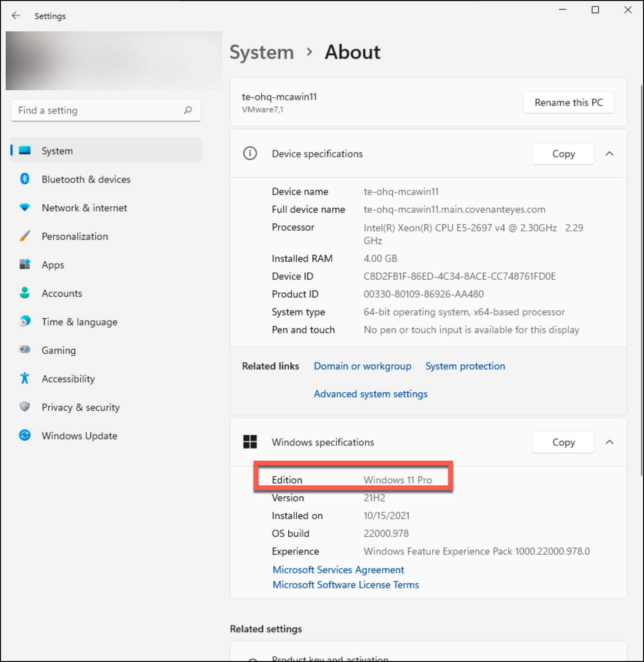Viewport: 644px width, 662px height.
Task: Collapse the Windows specifications section
Action: [610, 442]
